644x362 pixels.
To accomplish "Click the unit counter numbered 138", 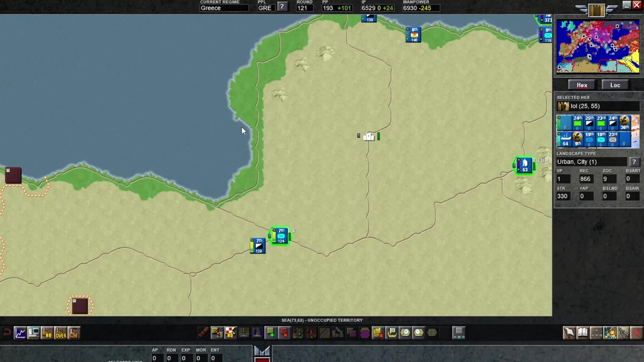I will [369, 18].
